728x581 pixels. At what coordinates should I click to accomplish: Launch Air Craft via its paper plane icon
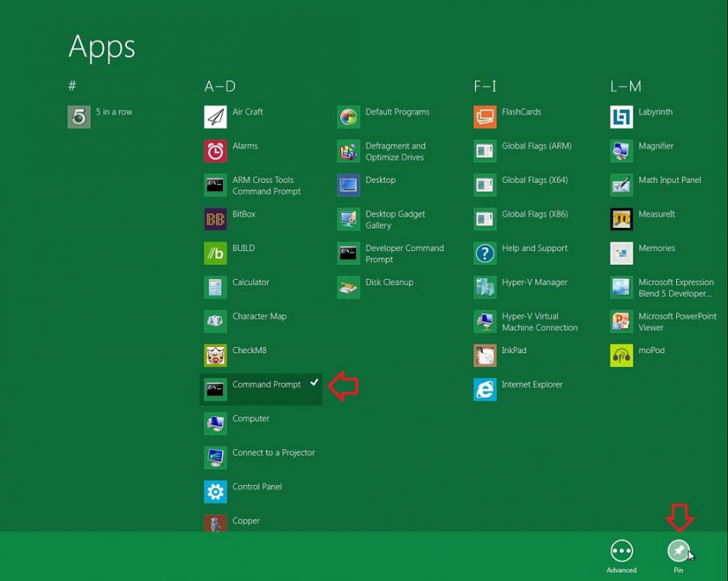point(216,116)
